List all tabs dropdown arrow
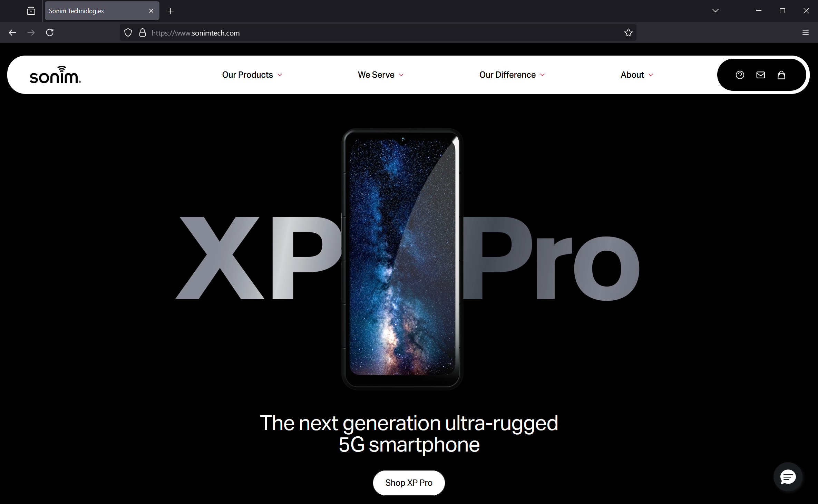Screen dimensions: 818x504 coord(715,11)
